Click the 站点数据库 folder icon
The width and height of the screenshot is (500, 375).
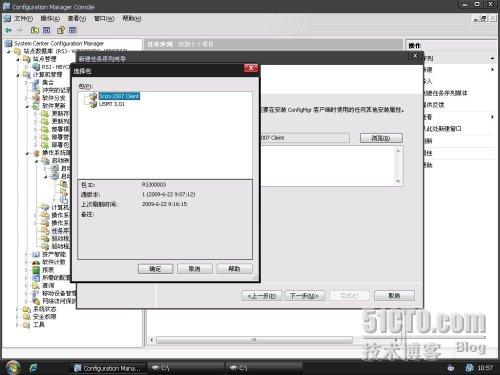(x=17, y=51)
